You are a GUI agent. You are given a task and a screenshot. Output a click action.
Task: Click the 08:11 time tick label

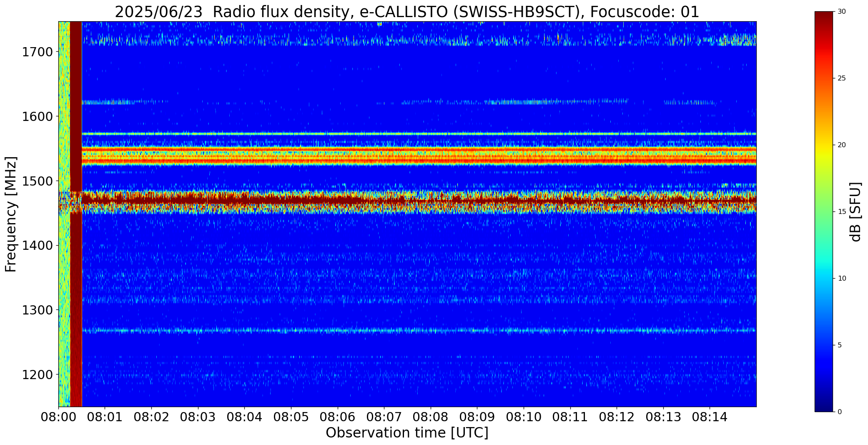[570, 417]
